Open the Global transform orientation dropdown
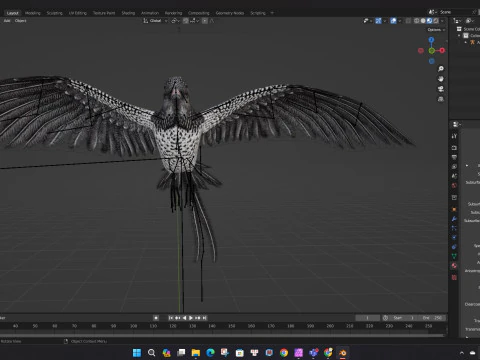 [x=155, y=21]
